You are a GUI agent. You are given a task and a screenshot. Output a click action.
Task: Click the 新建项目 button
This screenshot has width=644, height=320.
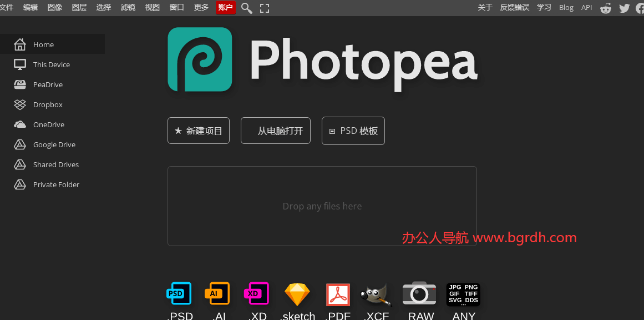[198, 131]
